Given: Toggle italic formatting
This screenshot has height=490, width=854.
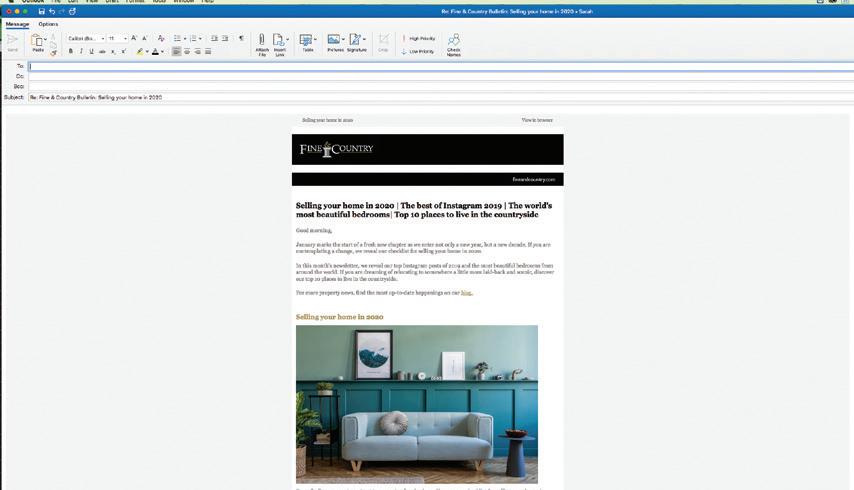Looking at the screenshot, I should click(x=81, y=52).
